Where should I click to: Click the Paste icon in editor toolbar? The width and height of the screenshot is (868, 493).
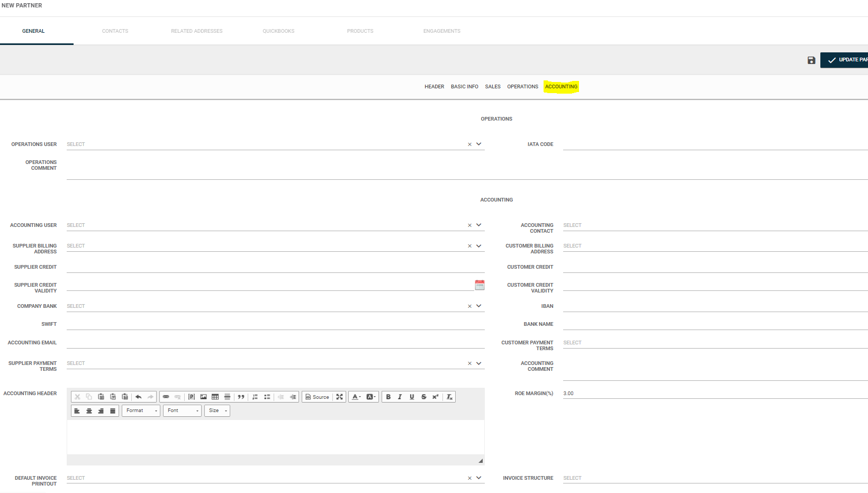[101, 397]
